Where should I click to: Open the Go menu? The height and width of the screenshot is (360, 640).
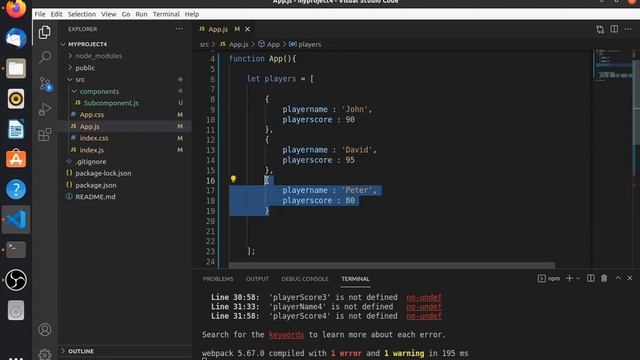pyautogui.click(x=126, y=14)
